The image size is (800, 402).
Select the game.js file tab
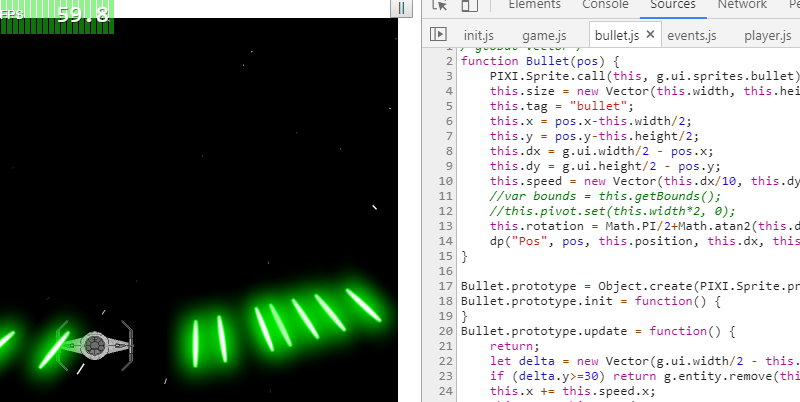click(x=544, y=36)
